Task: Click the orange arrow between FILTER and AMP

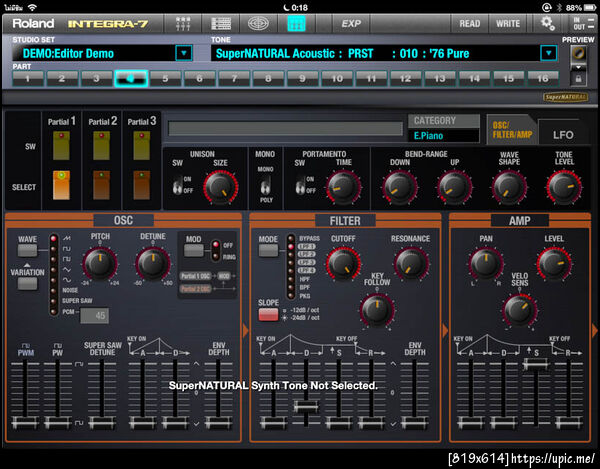Action: tap(445, 331)
